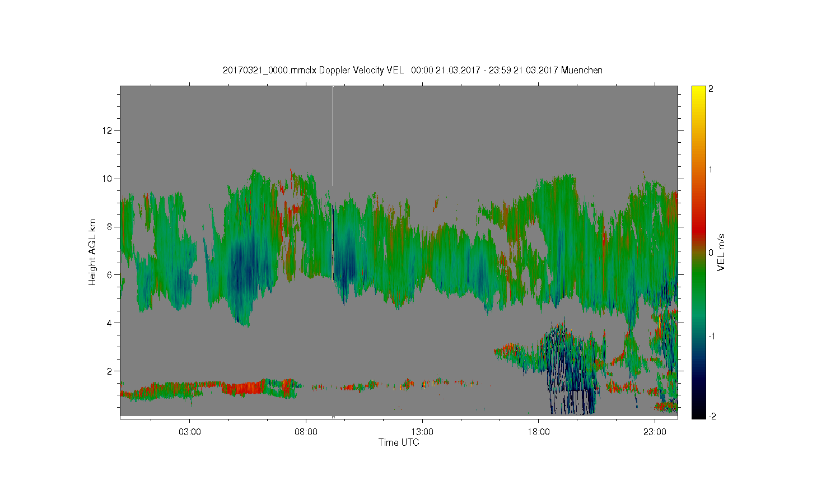
Task: Click the green region of the colorbar
Action: pyautogui.click(x=698, y=280)
